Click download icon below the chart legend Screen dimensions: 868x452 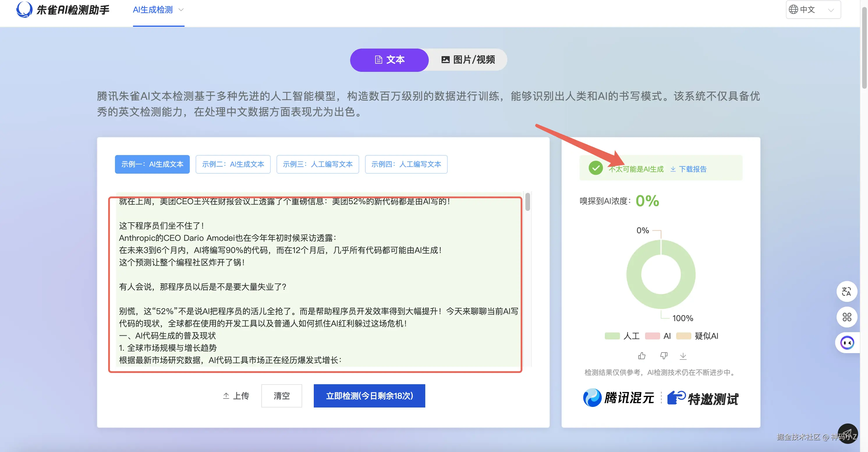tap(683, 356)
